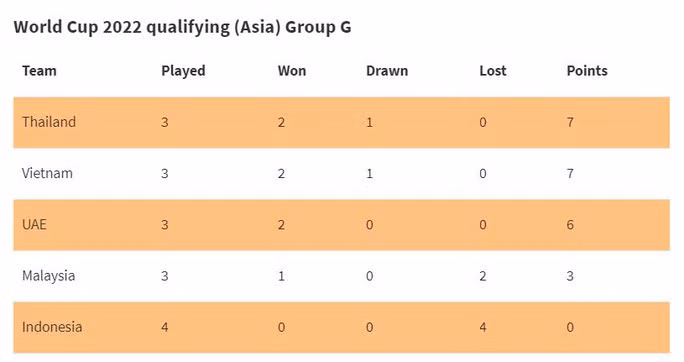Image resolution: width=684 pixels, height=362 pixels.
Task: Click the Team column header
Action: click(39, 71)
